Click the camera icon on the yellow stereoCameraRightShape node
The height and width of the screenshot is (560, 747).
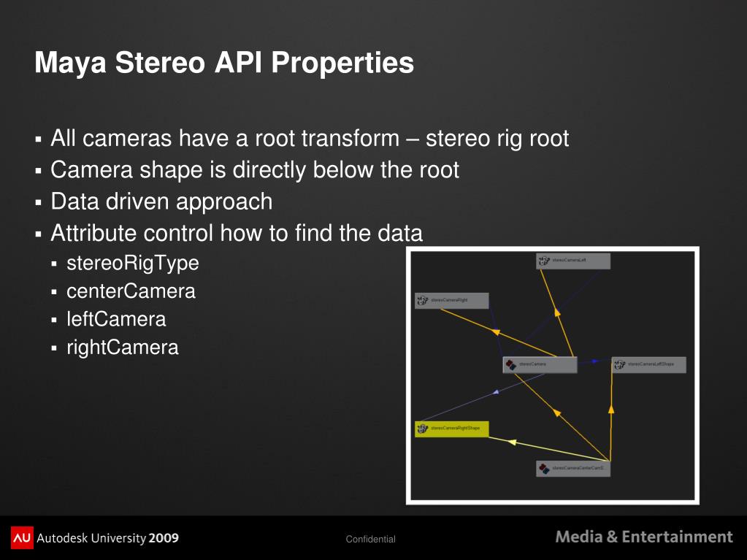tap(422, 429)
